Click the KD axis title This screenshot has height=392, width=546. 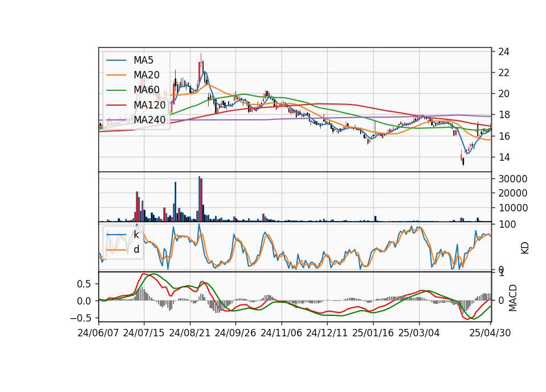[525, 248]
